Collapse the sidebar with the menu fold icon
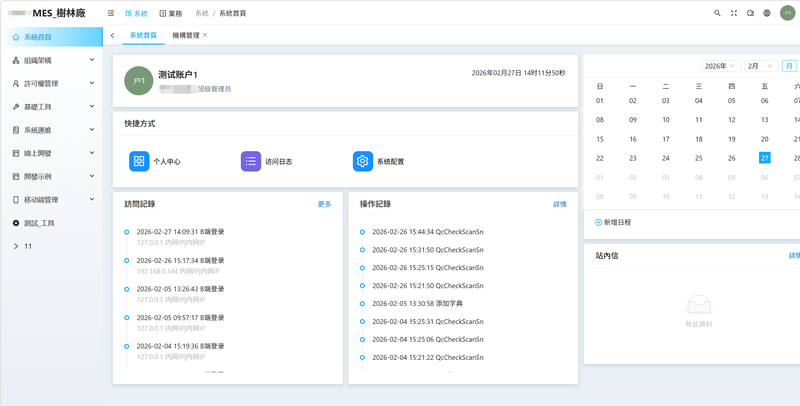This screenshot has width=800, height=406. click(x=111, y=13)
